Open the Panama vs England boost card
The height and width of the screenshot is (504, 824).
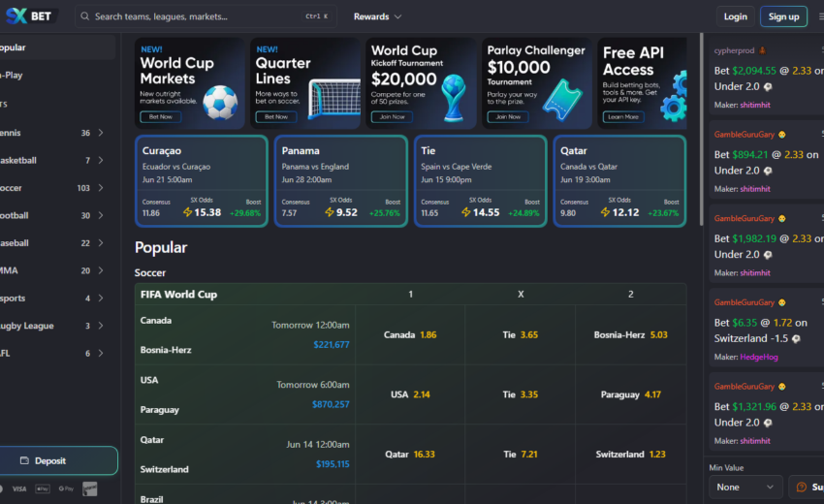(x=341, y=181)
